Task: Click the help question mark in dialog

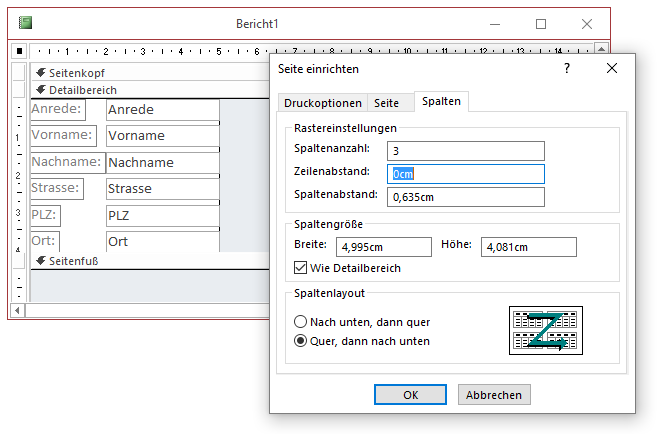Action: tap(567, 68)
